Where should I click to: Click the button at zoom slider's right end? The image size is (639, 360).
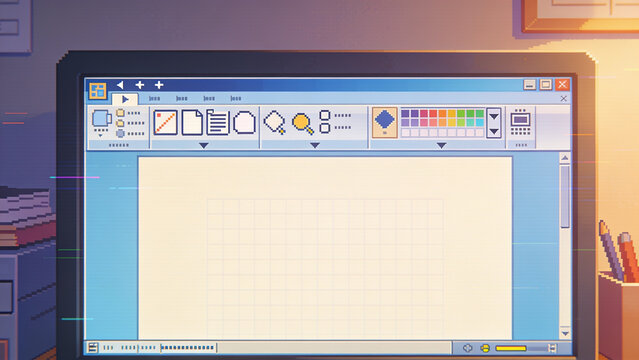(x=552, y=348)
